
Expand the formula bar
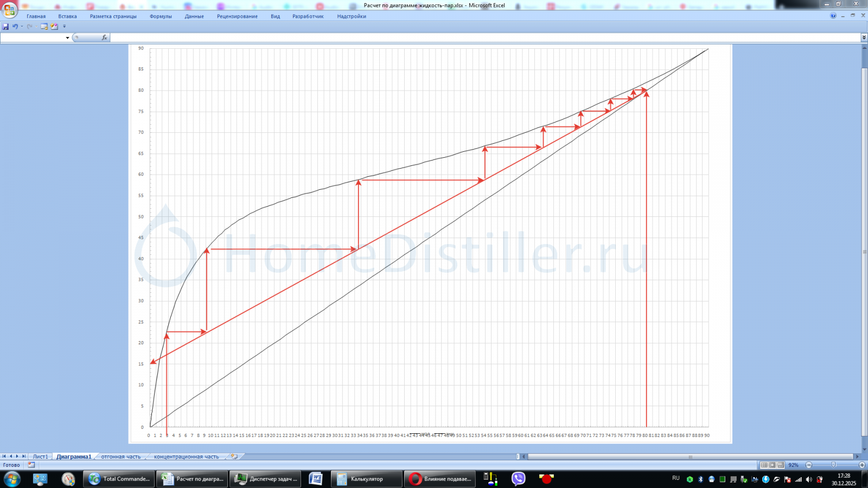pos(864,37)
